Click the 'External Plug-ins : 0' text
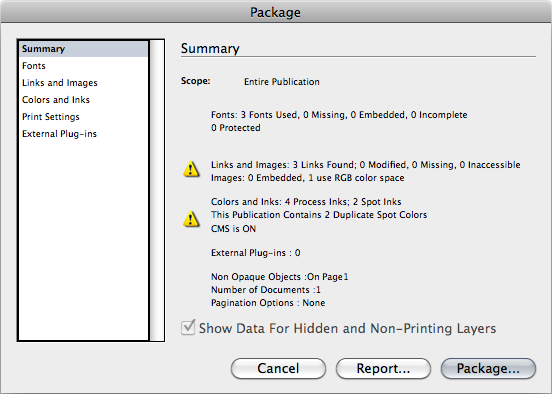 (x=256, y=253)
